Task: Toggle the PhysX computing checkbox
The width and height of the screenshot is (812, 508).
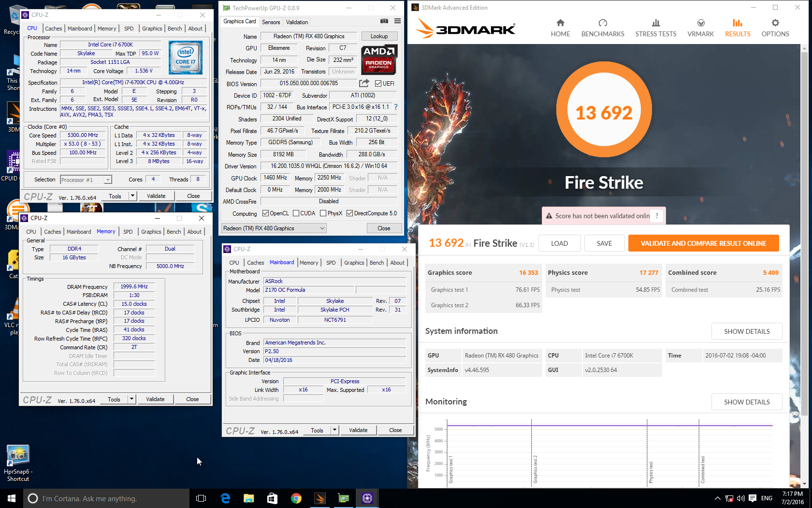Action: (323, 213)
